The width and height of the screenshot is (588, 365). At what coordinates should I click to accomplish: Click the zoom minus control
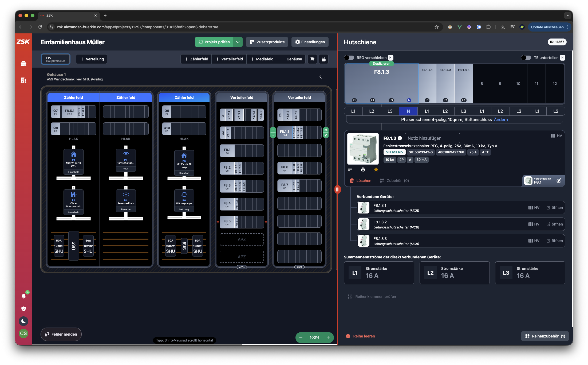point(301,337)
